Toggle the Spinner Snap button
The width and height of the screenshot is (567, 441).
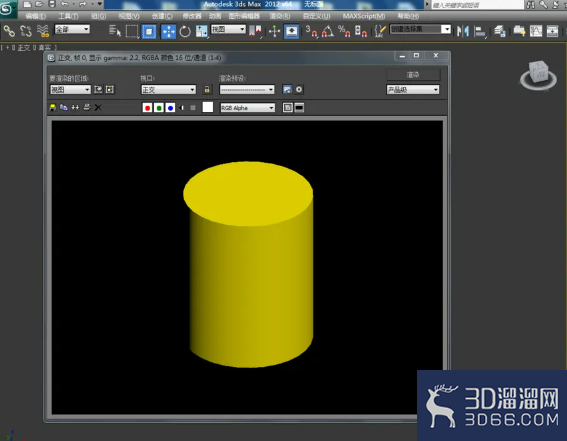[361, 31]
